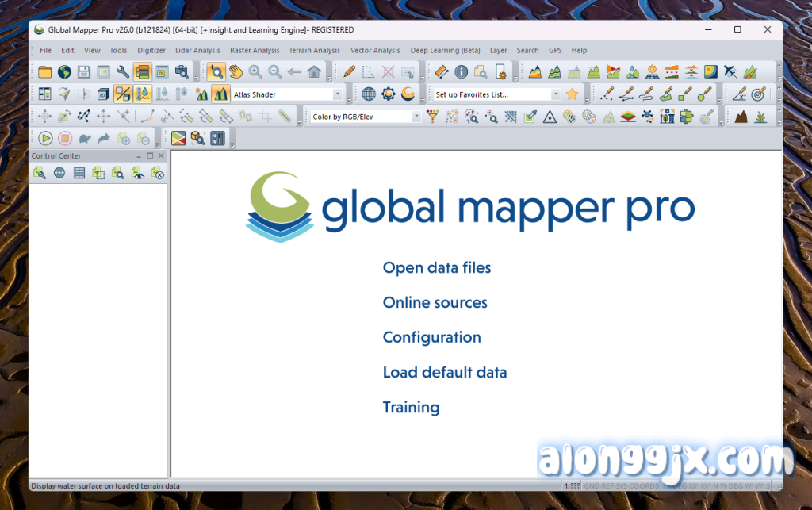812x510 pixels.
Task: Click the Load default data link
Action: point(444,373)
